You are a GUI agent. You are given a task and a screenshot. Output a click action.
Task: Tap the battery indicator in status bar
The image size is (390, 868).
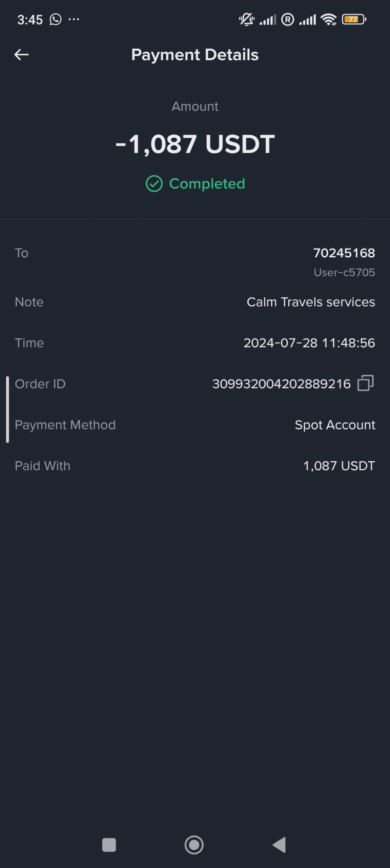(354, 19)
